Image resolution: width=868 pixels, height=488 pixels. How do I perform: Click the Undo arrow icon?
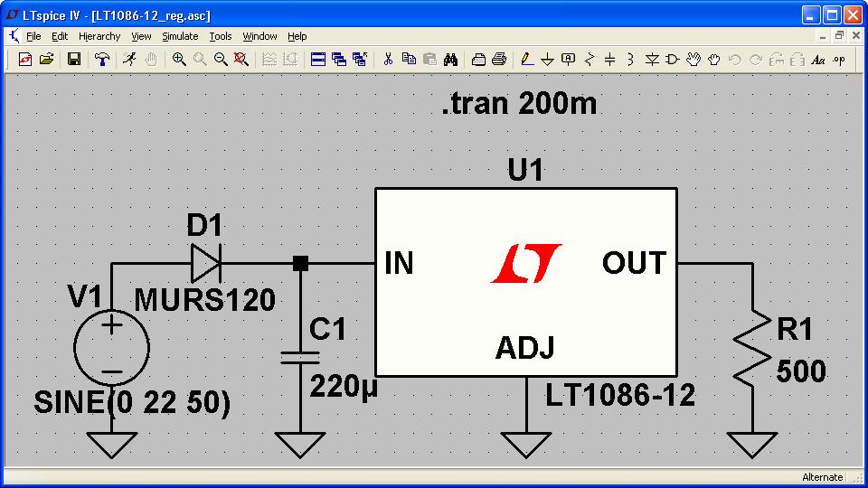tap(735, 60)
